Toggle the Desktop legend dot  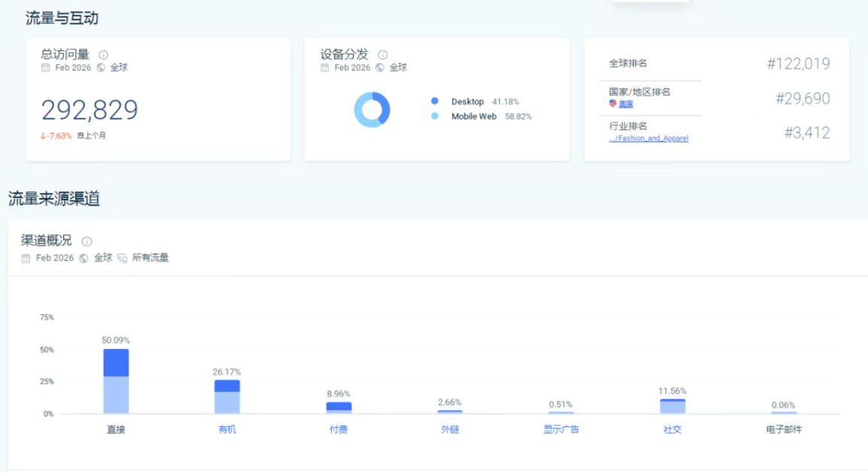435,102
